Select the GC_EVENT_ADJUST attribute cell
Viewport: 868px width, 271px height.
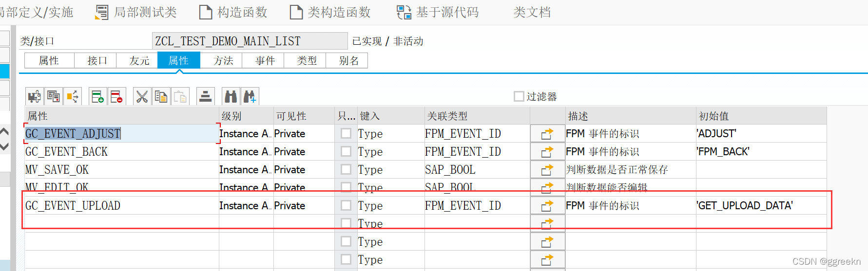122,134
